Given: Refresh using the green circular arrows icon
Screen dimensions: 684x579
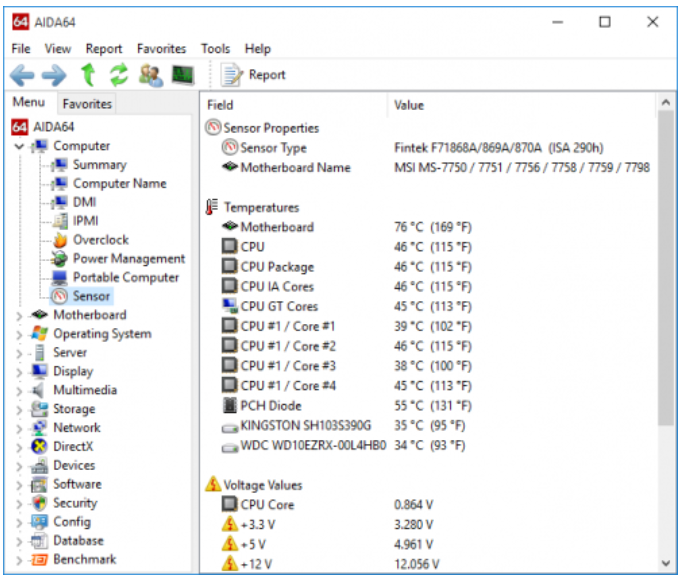Looking at the screenshot, I should [119, 75].
